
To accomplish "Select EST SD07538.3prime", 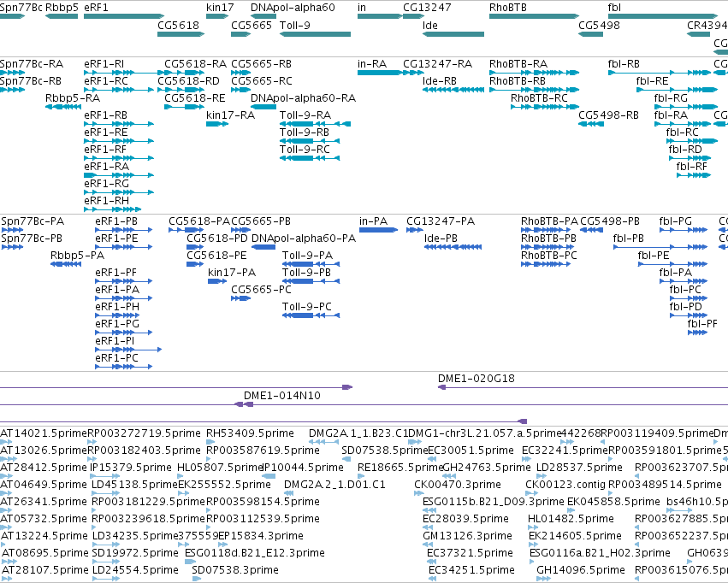I will [x=197, y=579].
